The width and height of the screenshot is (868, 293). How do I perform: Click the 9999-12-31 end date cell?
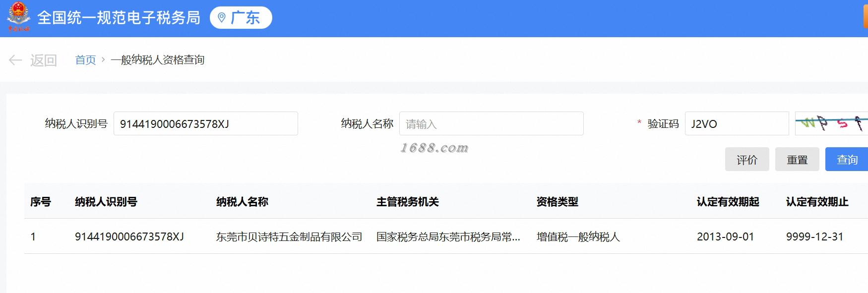coord(815,237)
